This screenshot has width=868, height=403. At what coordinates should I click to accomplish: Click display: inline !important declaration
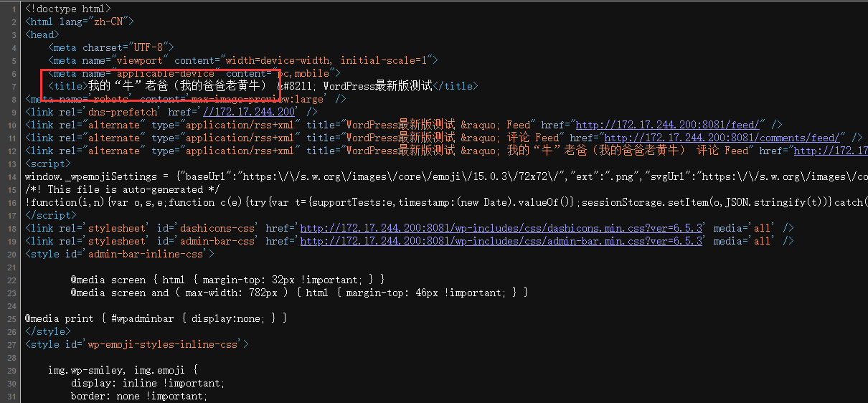tap(148, 383)
